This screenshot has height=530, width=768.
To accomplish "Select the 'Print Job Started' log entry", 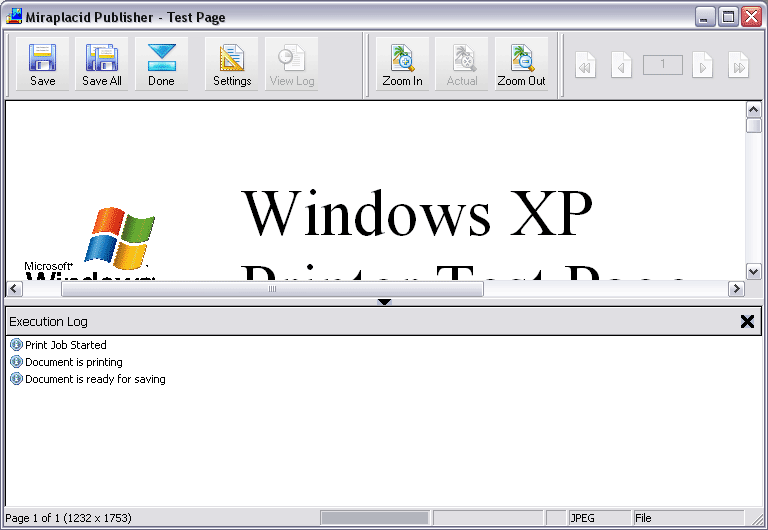I will 66,345.
